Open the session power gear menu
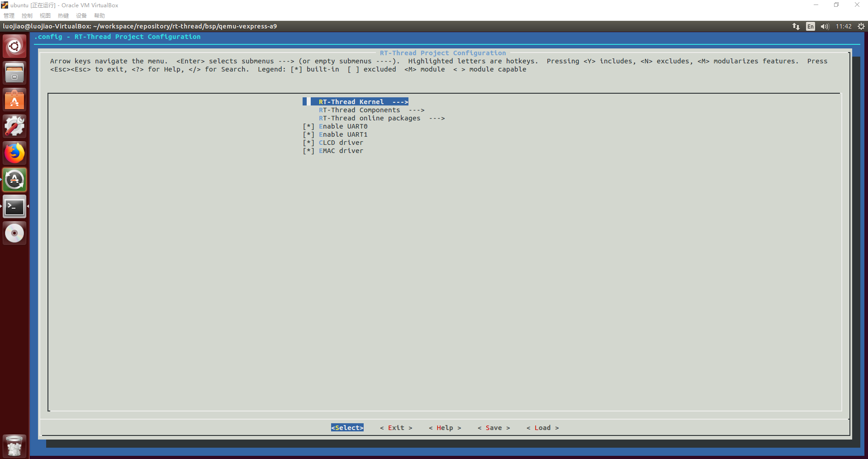 (x=861, y=26)
